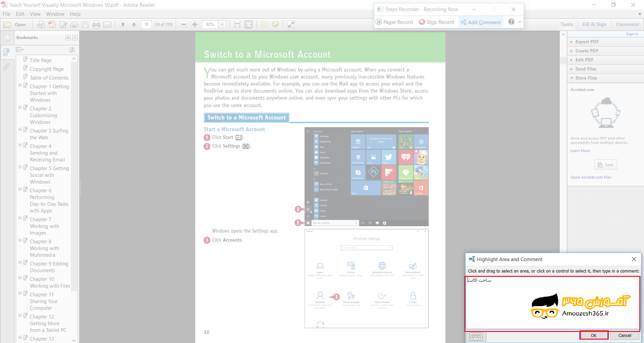Expand Chapter 1 Getting Started bookmark
This screenshot has height=343, width=644.
pos(20,85)
